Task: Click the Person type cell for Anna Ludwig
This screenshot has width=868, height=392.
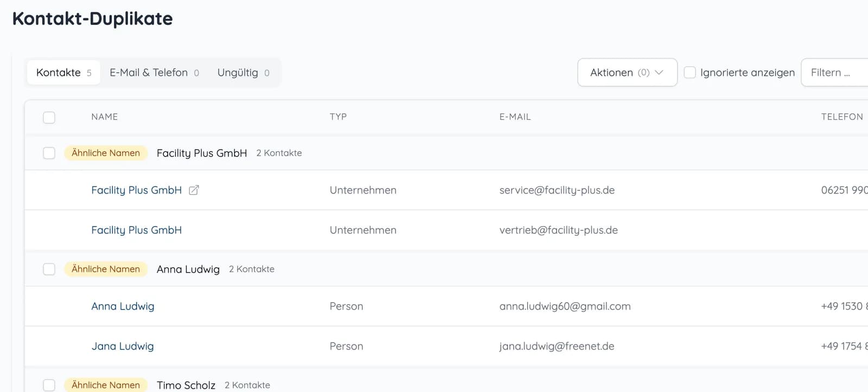Action: [x=346, y=306]
